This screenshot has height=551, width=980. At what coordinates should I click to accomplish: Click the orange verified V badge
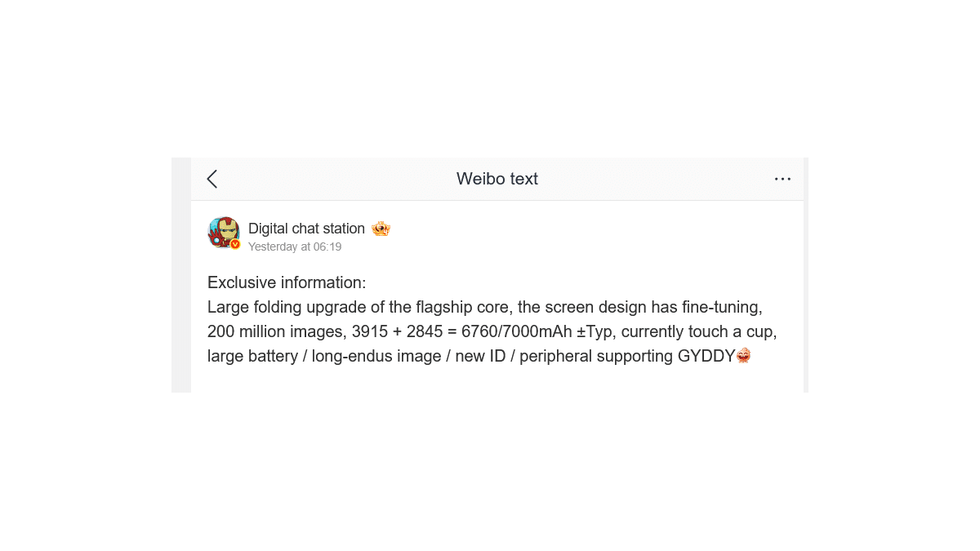pyautogui.click(x=235, y=244)
